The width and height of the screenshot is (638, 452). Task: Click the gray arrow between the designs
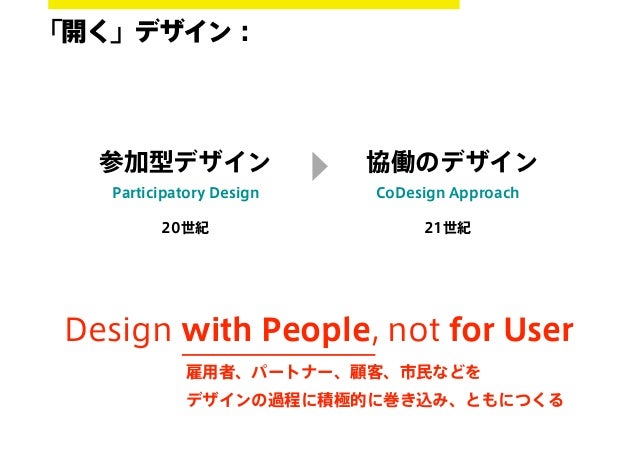pyautogui.click(x=319, y=166)
